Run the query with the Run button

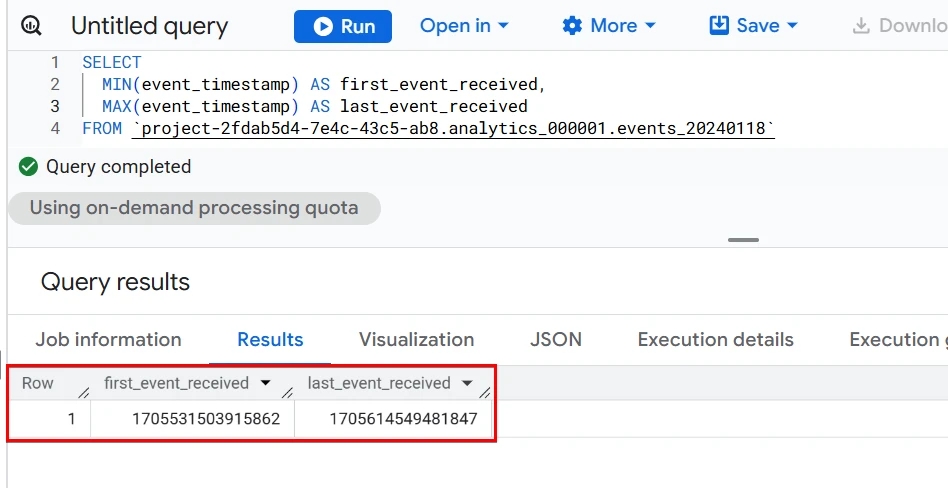(343, 27)
